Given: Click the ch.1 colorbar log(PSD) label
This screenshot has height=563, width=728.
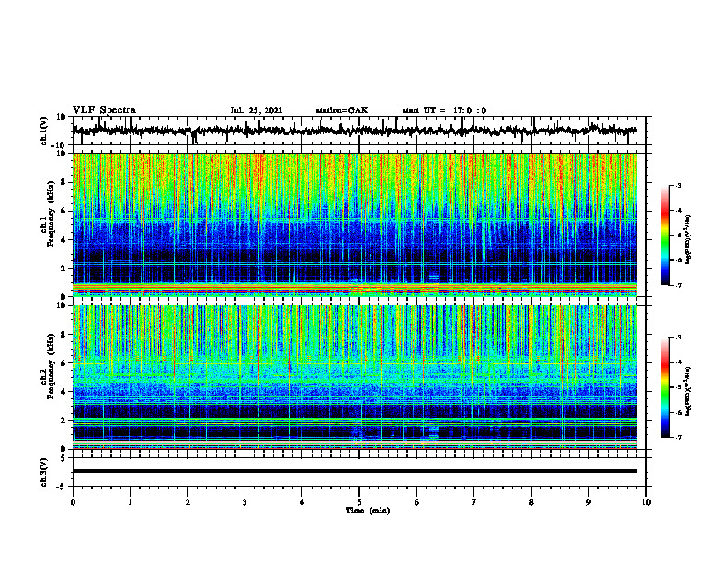Looking at the screenshot, I should 688,239.
